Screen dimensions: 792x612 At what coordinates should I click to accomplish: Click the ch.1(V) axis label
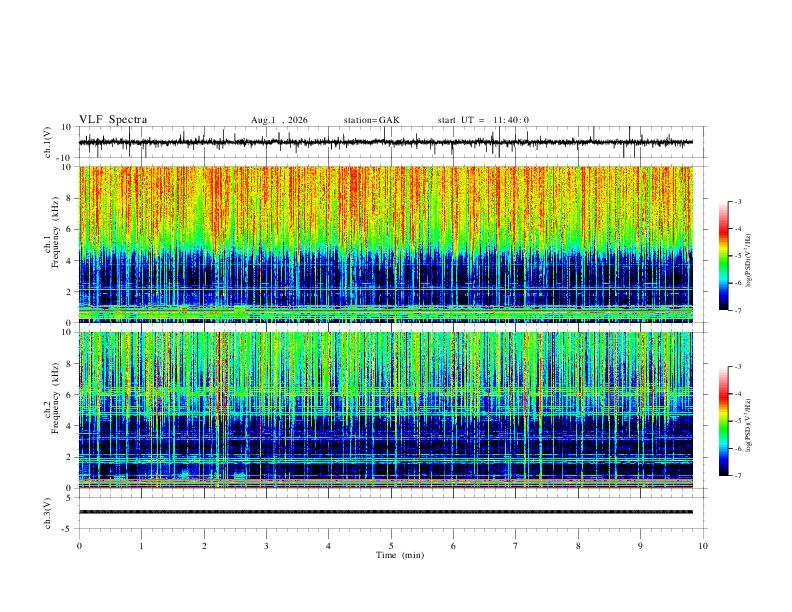[x=48, y=142]
